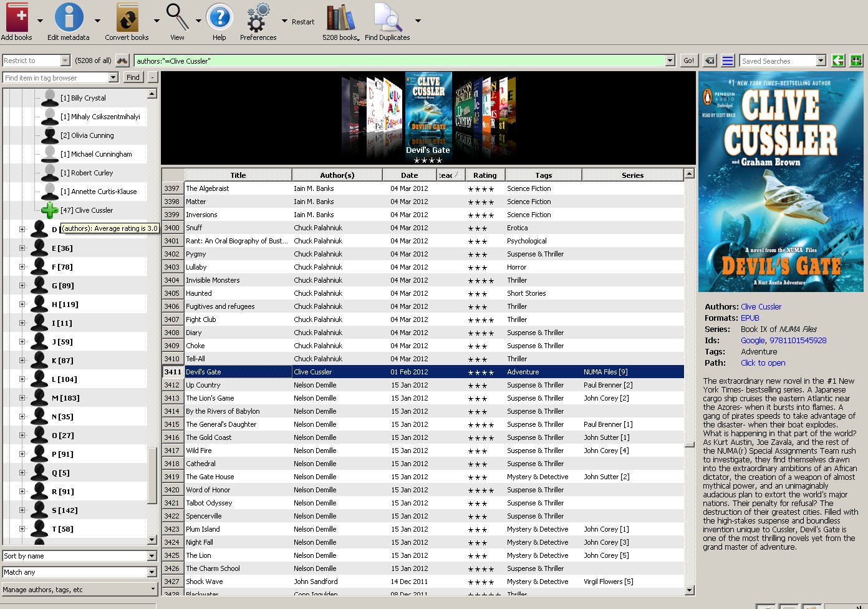Sort by the Rating column header
Screen dimensions: 868x609
click(x=485, y=175)
